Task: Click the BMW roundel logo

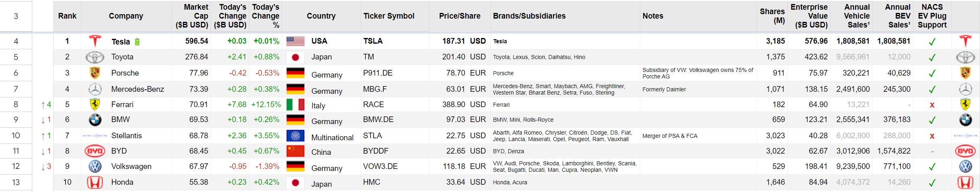Action: pos(95,120)
